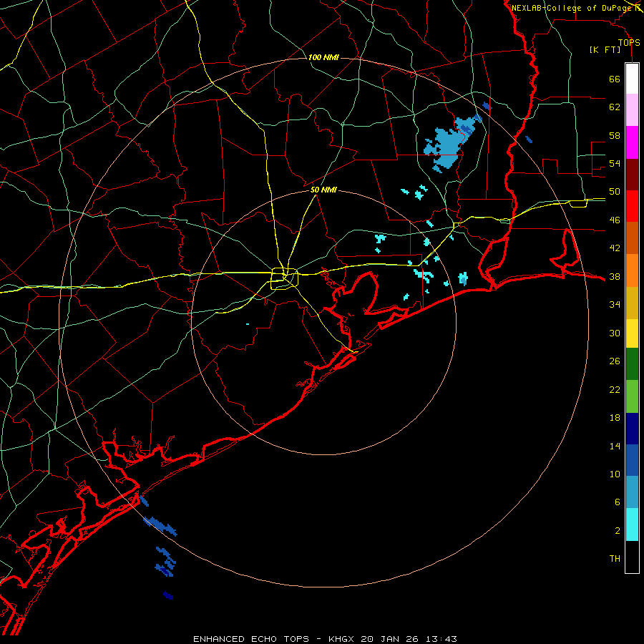Click the dark green legend swatch
Viewport: 644px width, 644px height.
click(632, 364)
